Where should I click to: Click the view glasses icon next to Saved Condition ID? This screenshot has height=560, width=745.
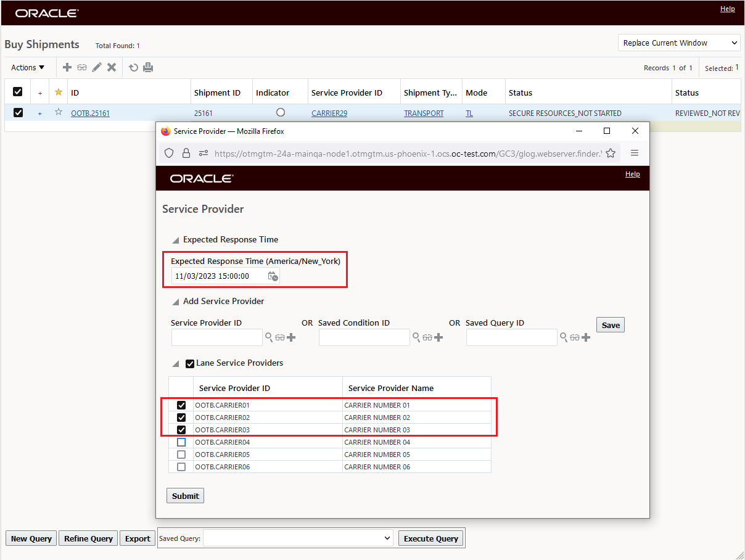pos(427,337)
